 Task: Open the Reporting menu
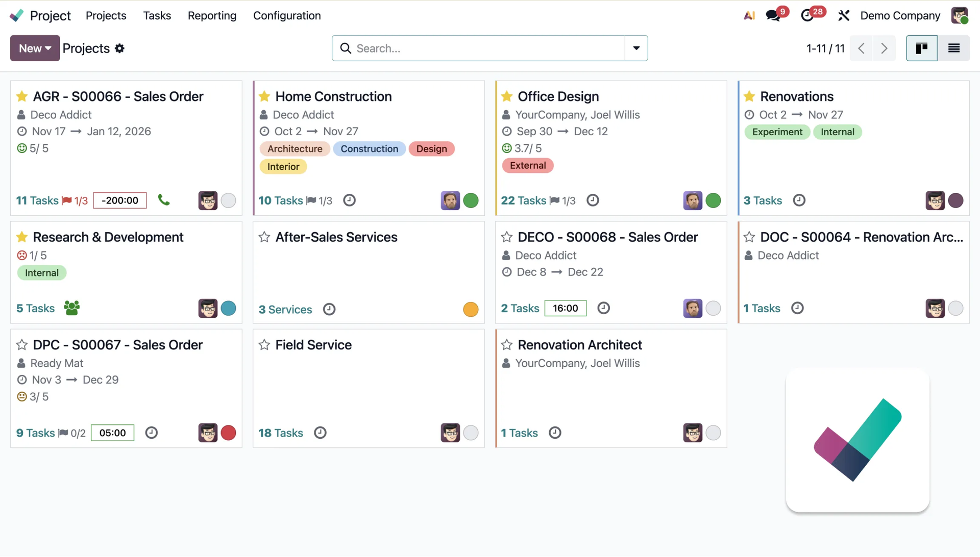click(x=212, y=15)
